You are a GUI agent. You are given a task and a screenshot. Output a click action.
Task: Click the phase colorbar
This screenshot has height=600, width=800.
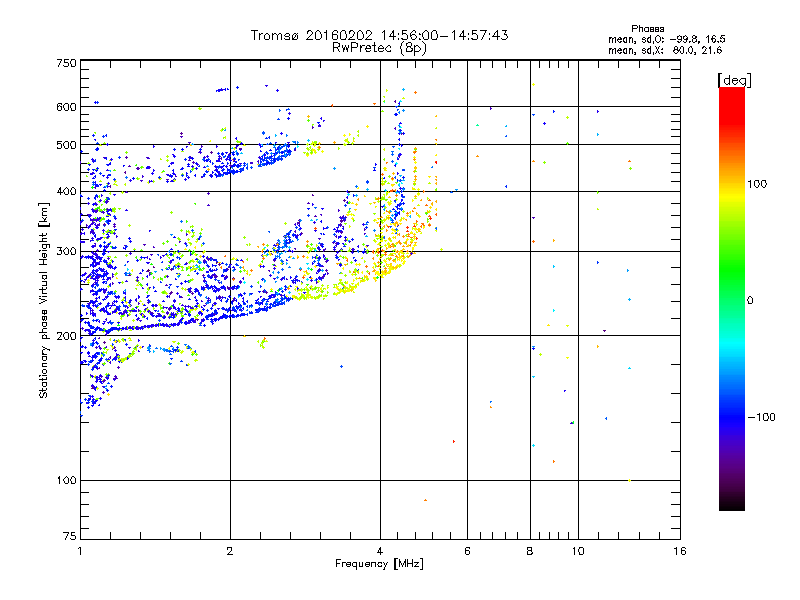[732, 299]
